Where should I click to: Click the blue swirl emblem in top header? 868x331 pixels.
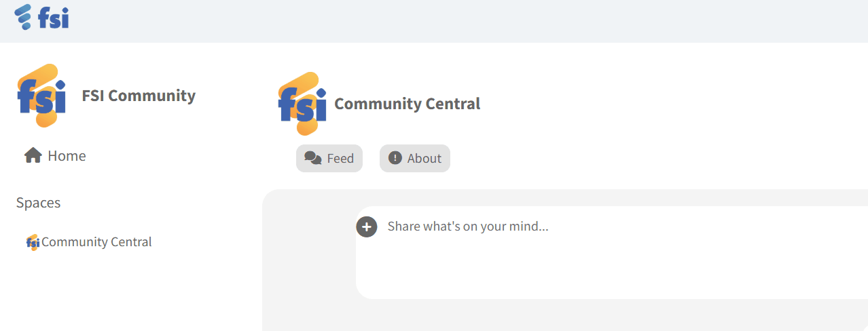click(x=23, y=17)
